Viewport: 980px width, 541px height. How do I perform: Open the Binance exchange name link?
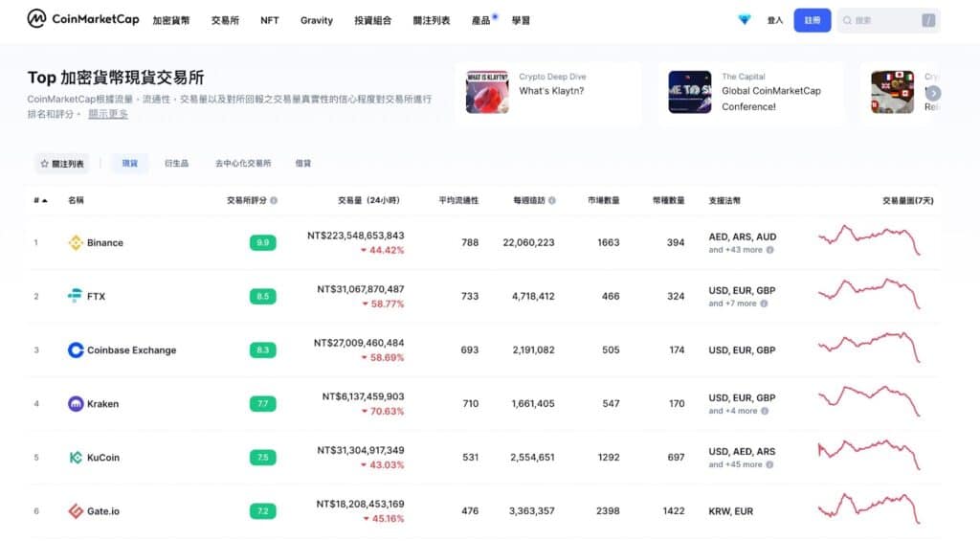click(105, 242)
